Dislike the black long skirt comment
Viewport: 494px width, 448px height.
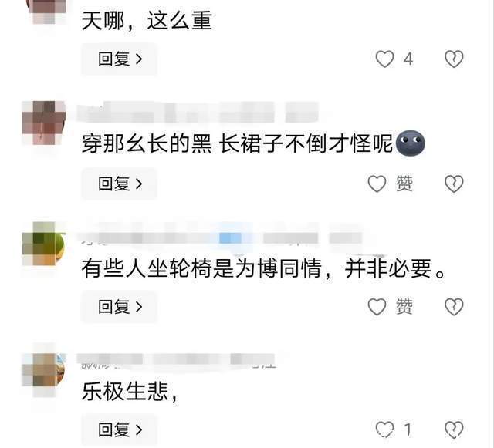[454, 184]
